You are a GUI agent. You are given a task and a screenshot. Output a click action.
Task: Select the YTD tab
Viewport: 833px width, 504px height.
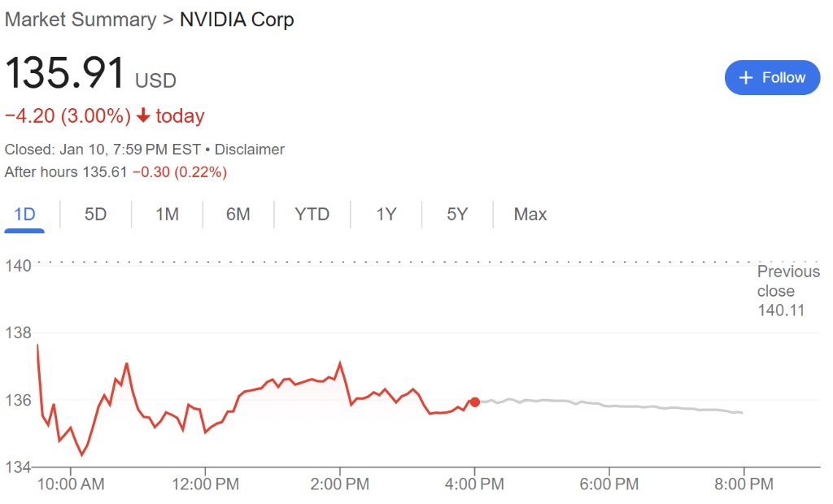312,215
